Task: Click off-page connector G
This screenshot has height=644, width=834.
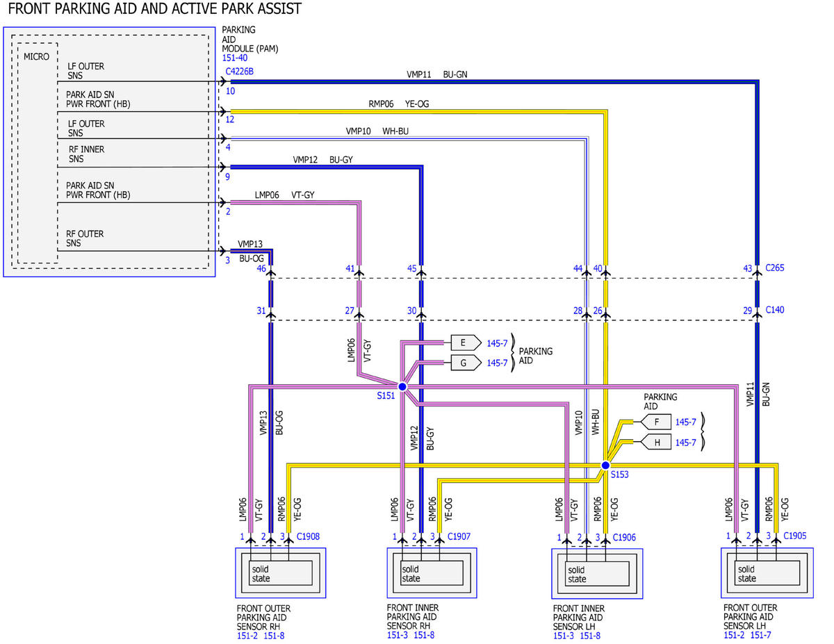Action: click(x=466, y=363)
